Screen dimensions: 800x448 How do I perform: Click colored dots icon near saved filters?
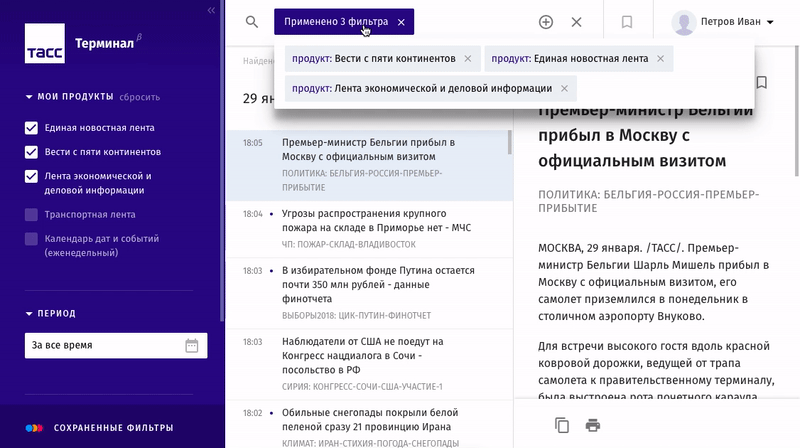pos(34,428)
